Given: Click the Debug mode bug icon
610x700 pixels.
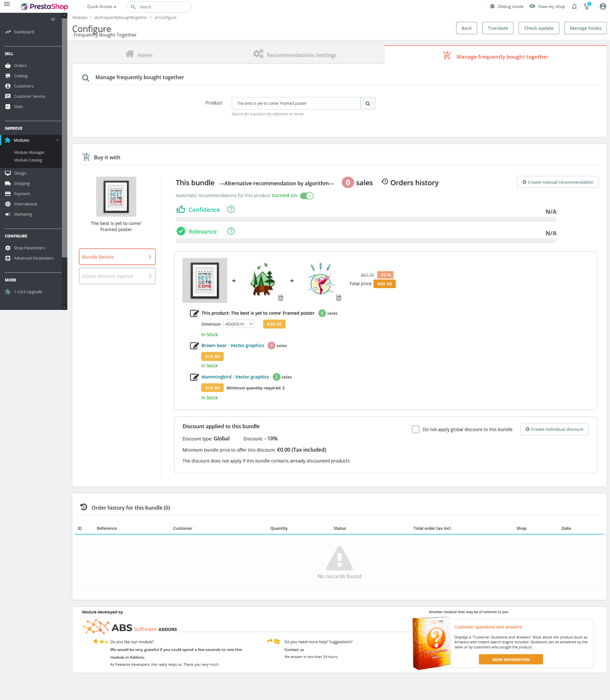Looking at the screenshot, I should tap(492, 7).
